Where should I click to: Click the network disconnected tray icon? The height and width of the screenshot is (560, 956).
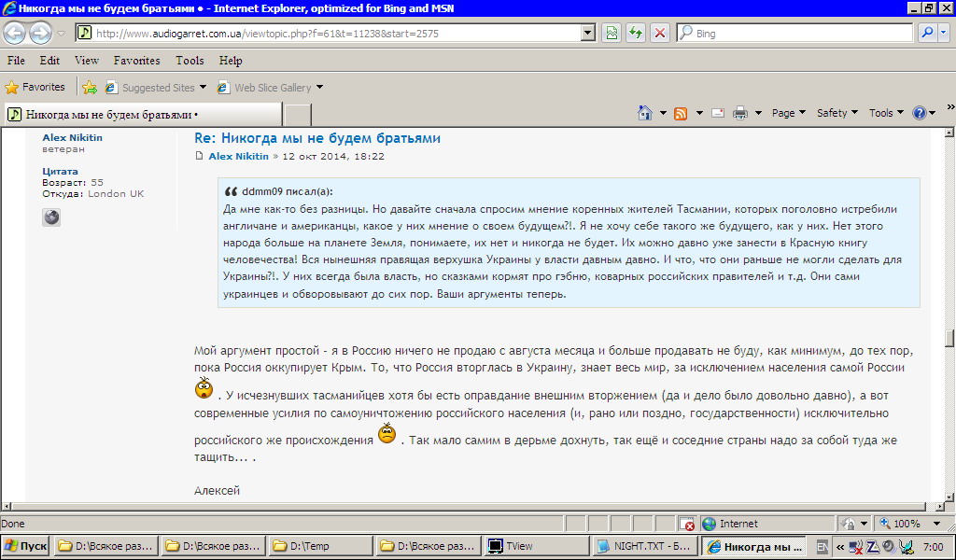click(856, 547)
